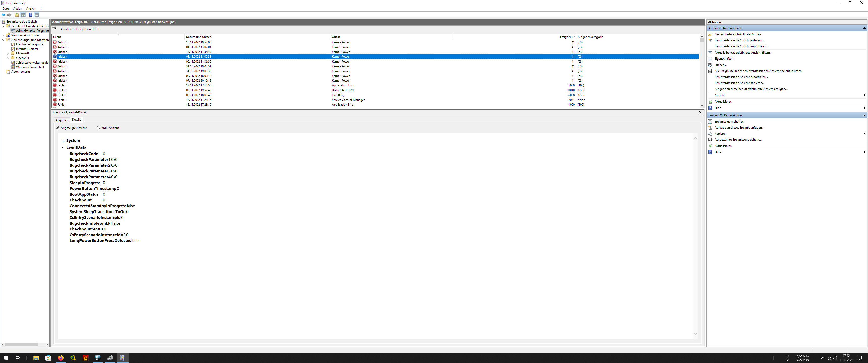The image size is (868, 363).
Task: Expand Windows-Protokolle in the tree
Action: coord(3,35)
